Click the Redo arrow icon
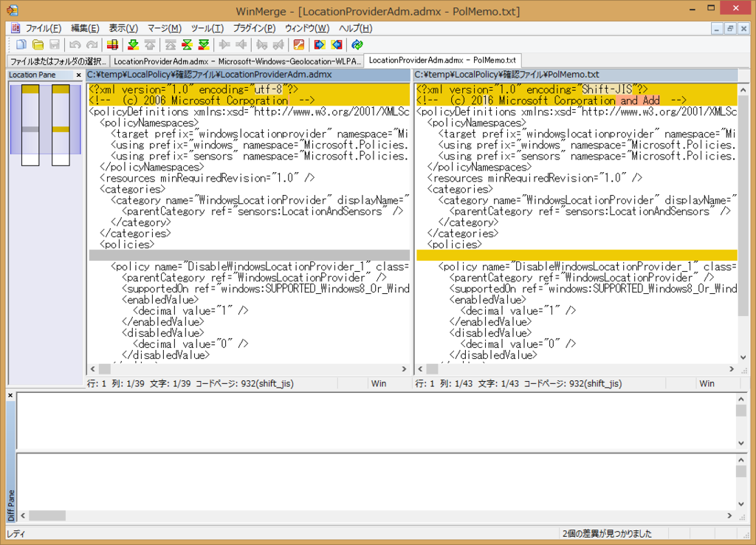Viewport: 756px width, 545px height. tap(92, 45)
